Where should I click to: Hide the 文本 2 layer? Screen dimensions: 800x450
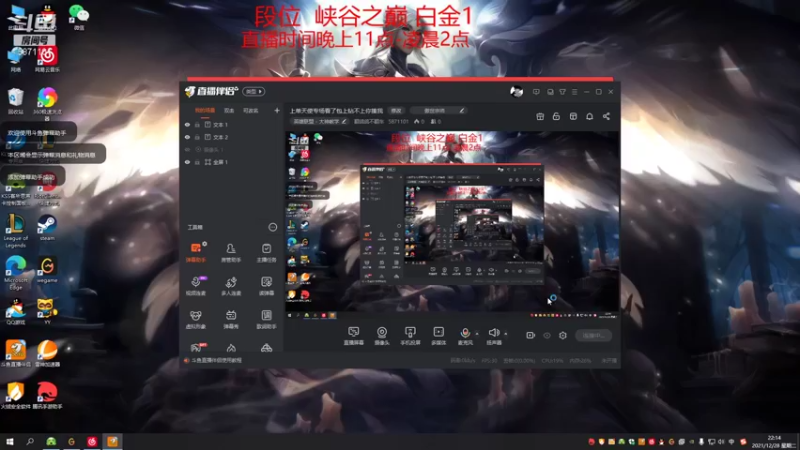187,137
